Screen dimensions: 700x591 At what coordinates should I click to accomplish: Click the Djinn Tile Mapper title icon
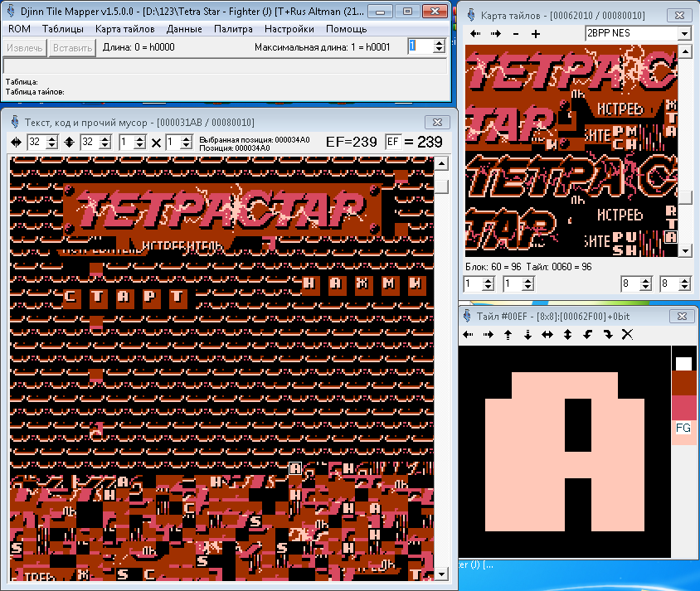[11, 11]
